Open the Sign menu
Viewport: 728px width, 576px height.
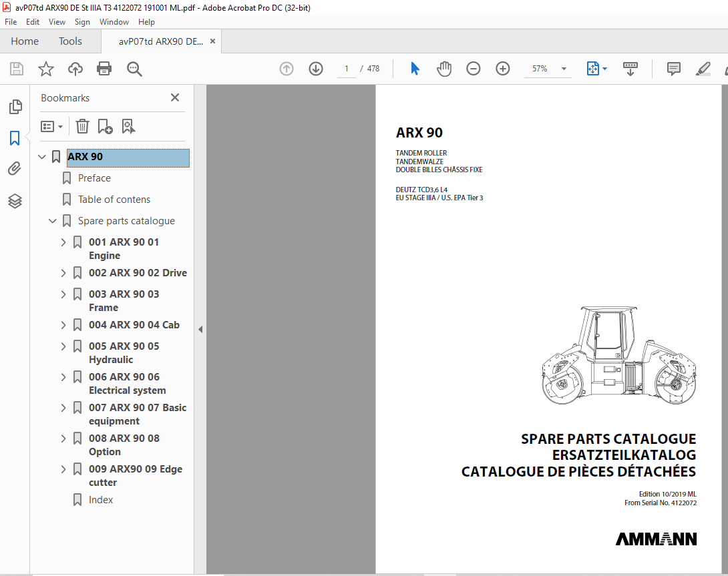coord(82,22)
